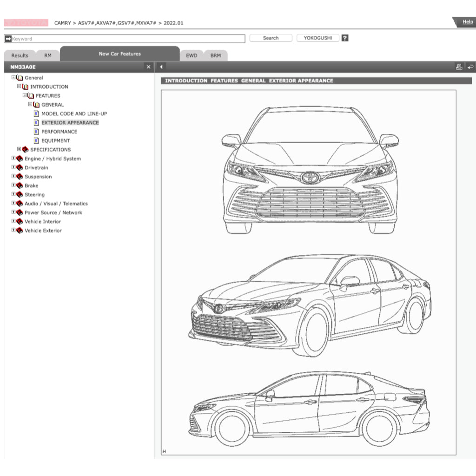Click the left triangle navigation arrow icon

point(161,67)
